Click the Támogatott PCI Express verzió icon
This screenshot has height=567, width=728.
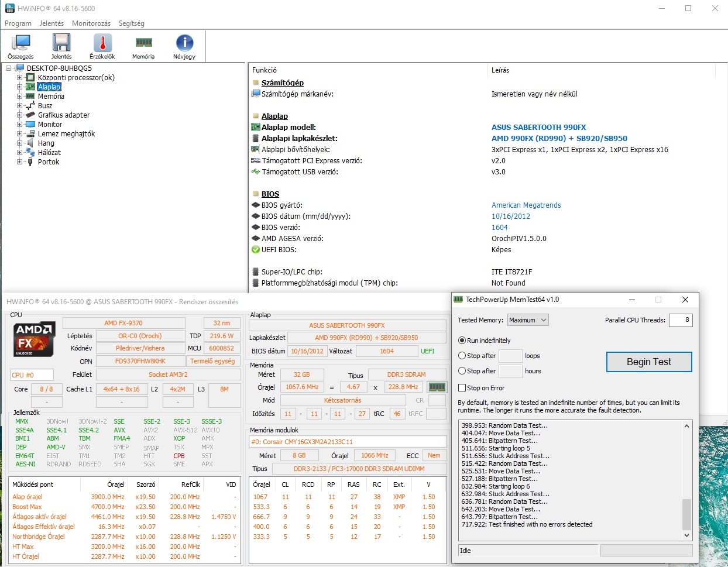click(x=255, y=160)
